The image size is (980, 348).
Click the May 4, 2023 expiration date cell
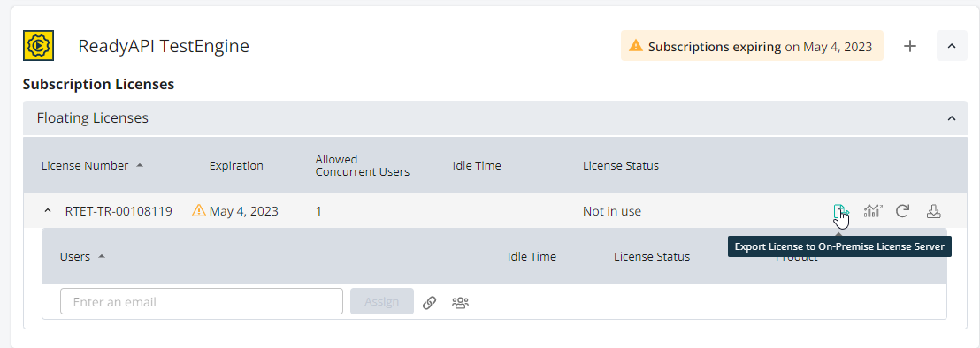click(244, 211)
